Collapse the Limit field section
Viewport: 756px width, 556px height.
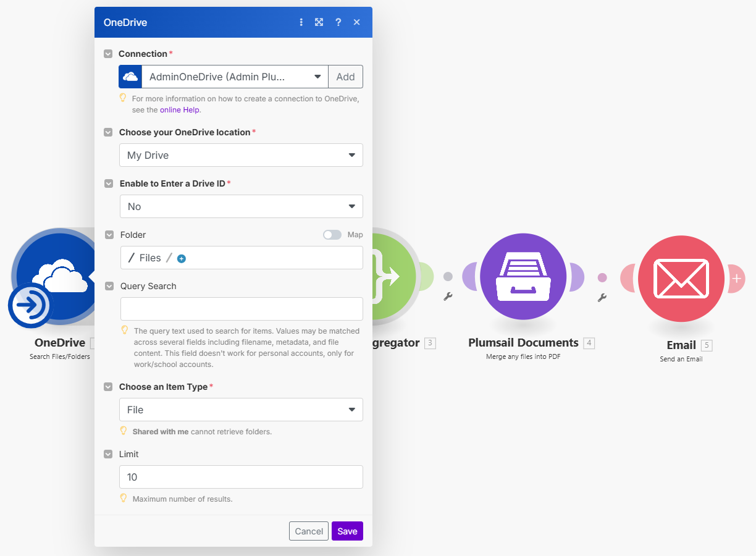[x=108, y=454]
